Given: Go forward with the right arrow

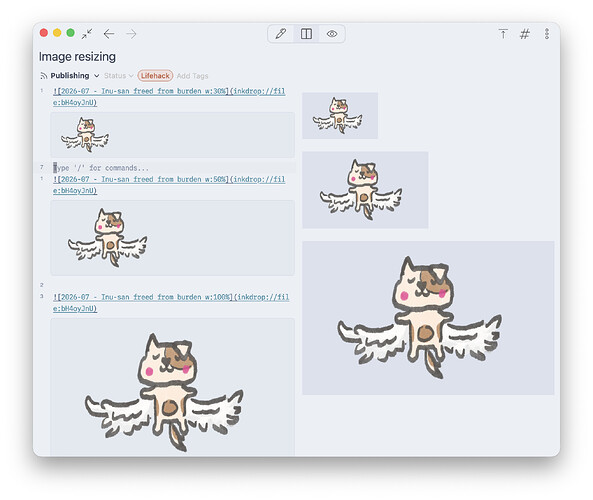Looking at the screenshot, I should click(131, 34).
